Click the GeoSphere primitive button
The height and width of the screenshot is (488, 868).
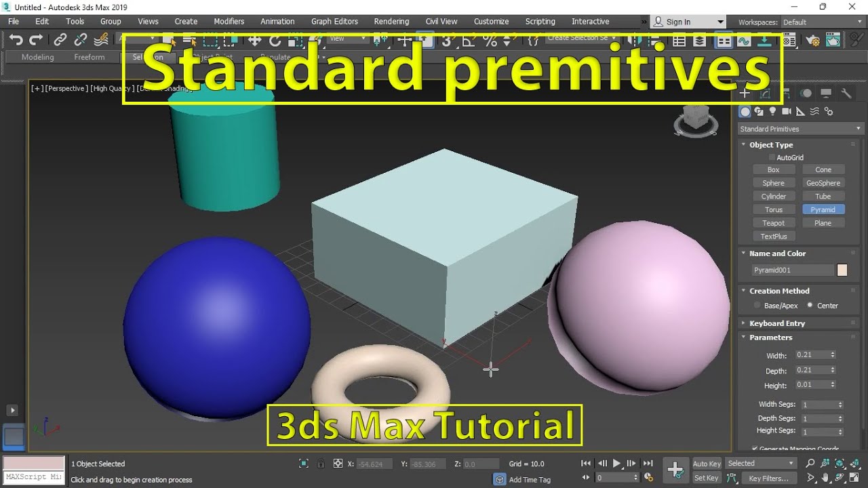pos(823,183)
